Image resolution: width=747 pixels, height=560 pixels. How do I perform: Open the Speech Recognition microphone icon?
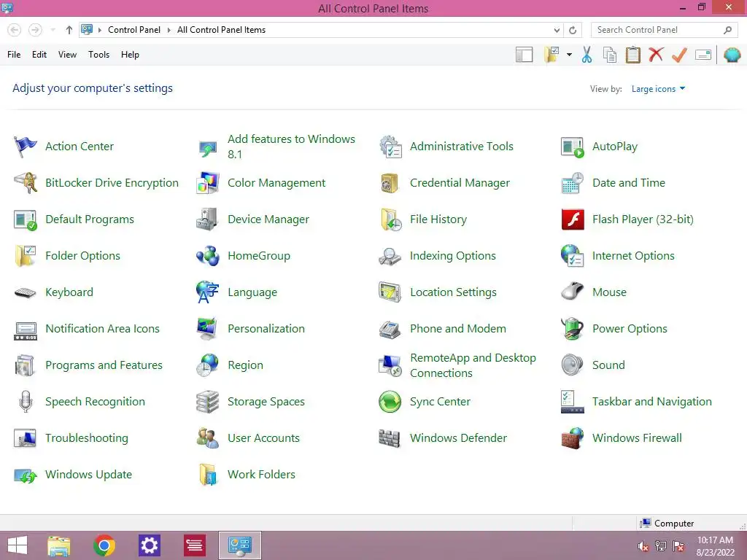coord(26,402)
